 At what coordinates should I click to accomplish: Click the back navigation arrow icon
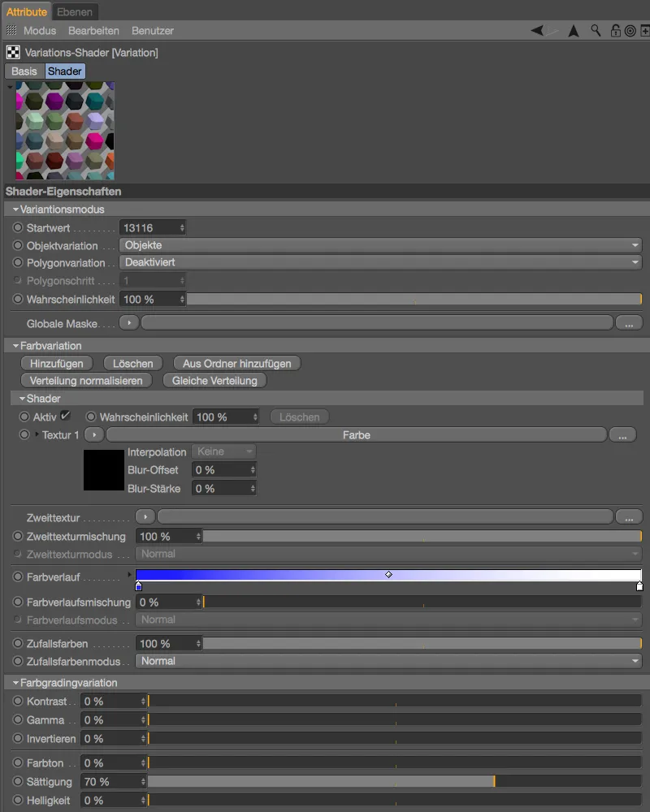tap(535, 31)
